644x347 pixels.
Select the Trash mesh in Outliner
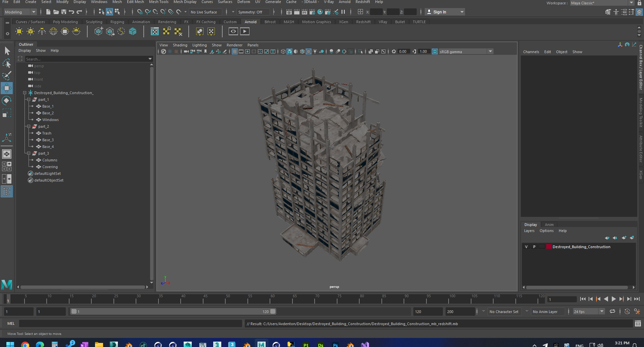[47, 133]
